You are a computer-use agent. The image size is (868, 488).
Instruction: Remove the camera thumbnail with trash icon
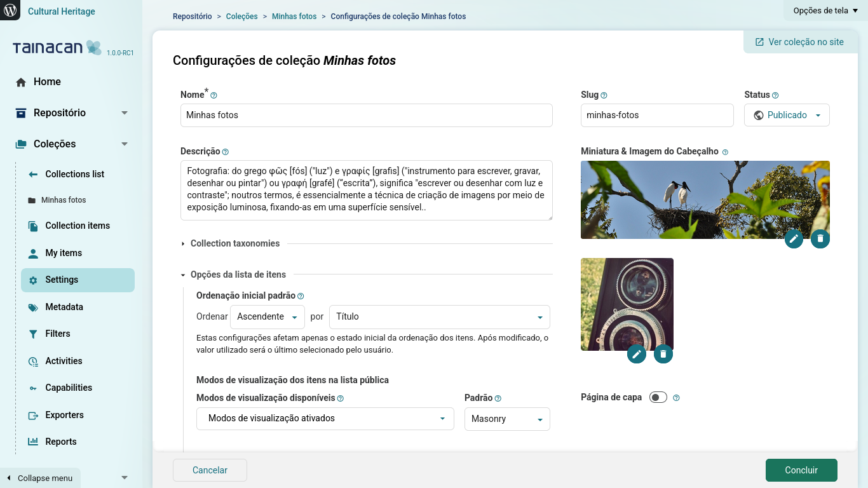(663, 354)
